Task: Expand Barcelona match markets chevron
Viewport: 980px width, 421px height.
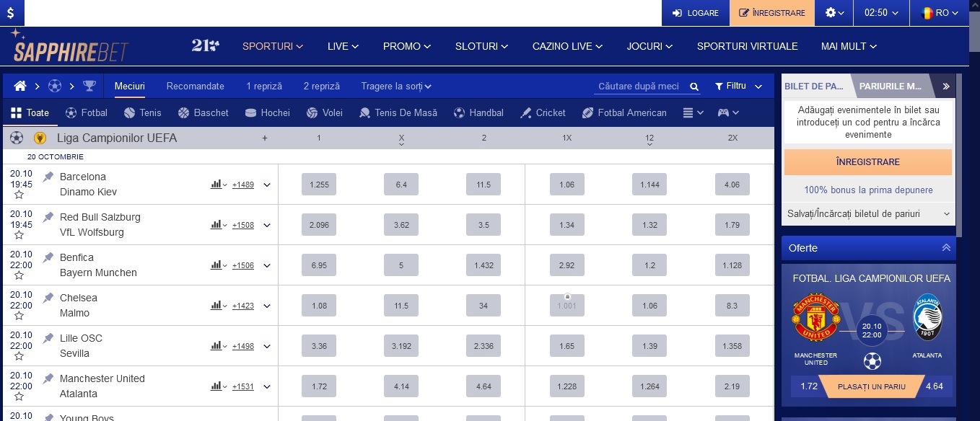Action: point(267,185)
